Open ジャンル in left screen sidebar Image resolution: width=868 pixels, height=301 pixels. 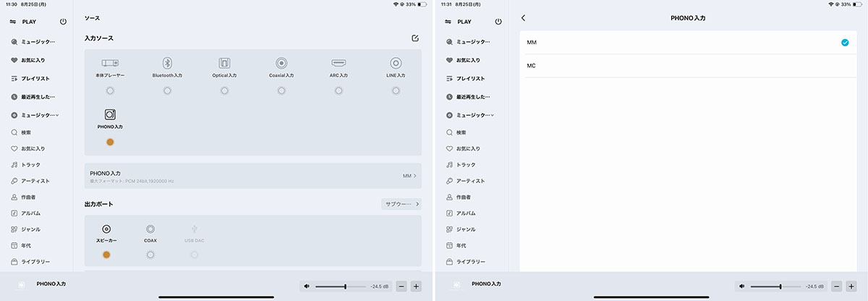tap(27, 229)
